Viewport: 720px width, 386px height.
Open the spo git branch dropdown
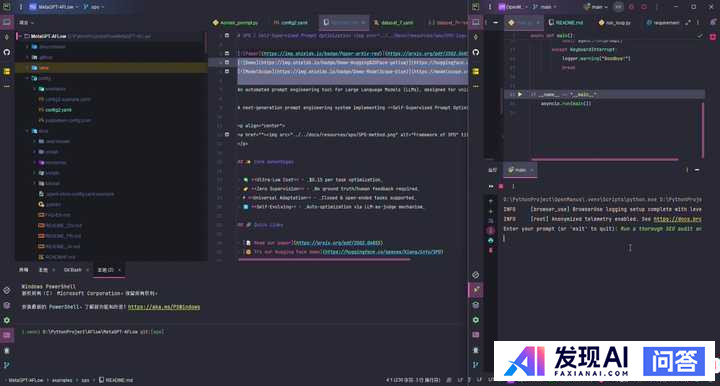click(x=94, y=7)
